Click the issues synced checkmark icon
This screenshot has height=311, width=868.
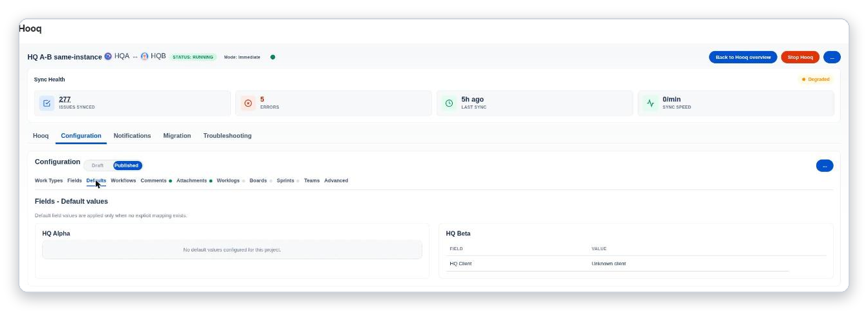(47, 103)
